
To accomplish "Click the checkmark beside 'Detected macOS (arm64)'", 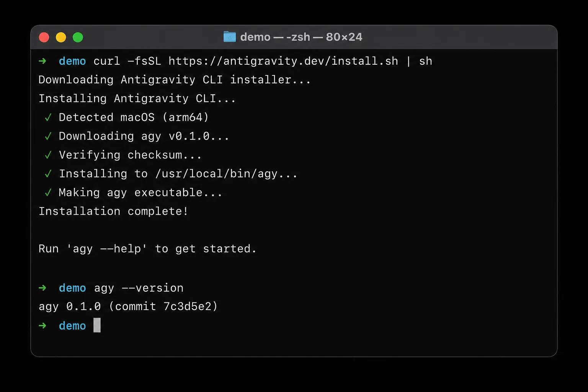I will coord(48,118).
